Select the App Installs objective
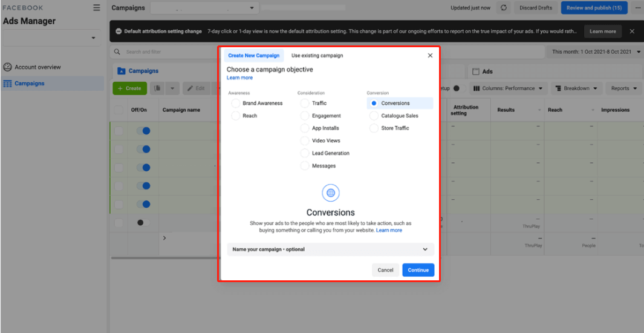This screenshot has width=644, height=333. tap(305, 128)
